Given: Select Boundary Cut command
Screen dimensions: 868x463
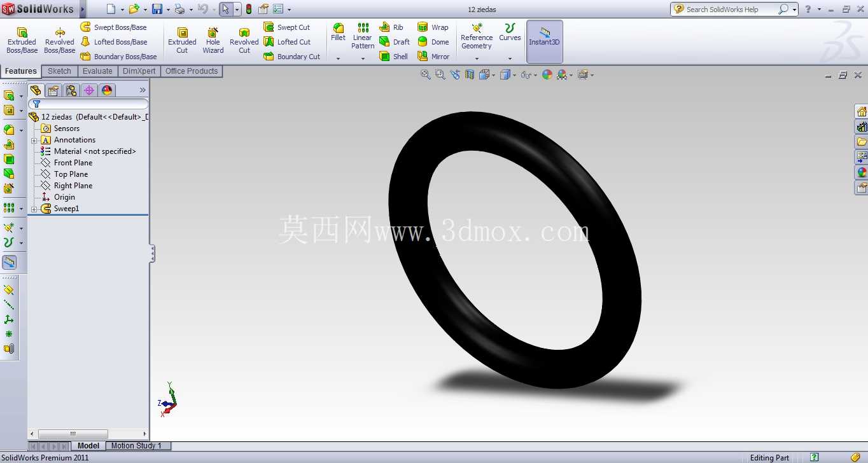Looking at the screenshot, I should (x=292, y=57).
